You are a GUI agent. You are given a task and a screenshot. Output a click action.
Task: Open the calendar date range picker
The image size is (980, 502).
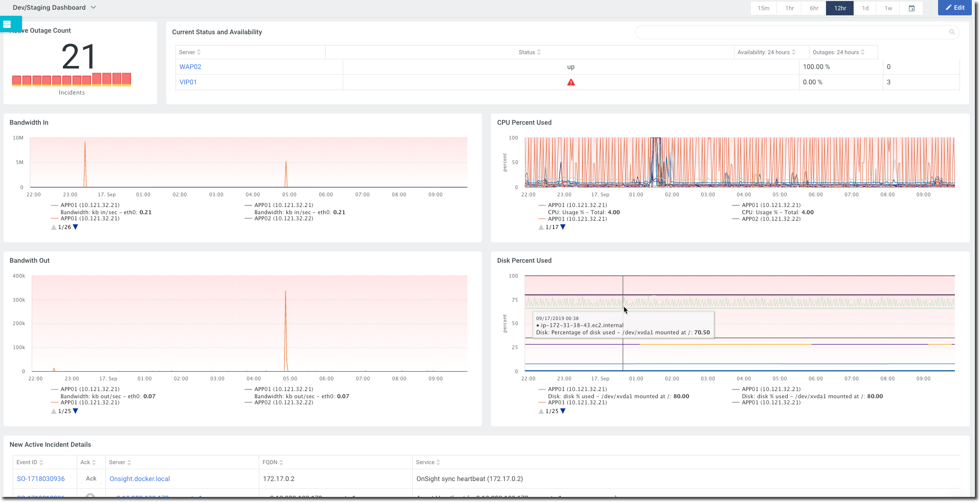(911, 8)
